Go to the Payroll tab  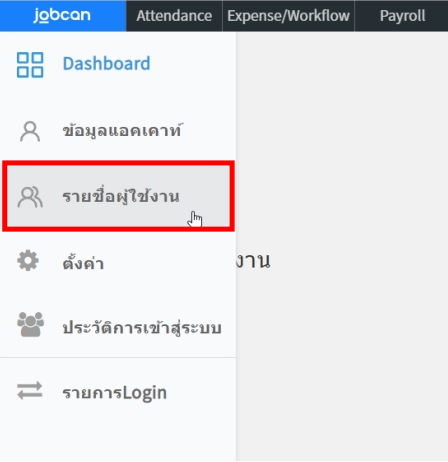[402, 16]
